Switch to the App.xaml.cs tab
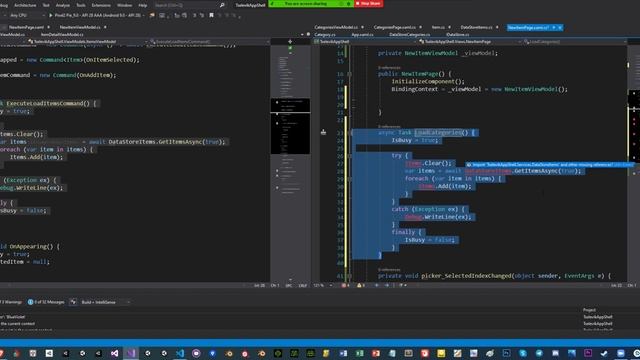The image size is (640, 360). pyautogui.click(x=362, y=35)
